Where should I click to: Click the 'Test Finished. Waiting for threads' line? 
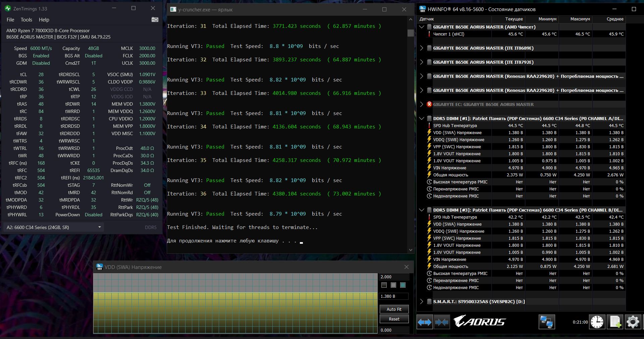(x=242, y=227)
